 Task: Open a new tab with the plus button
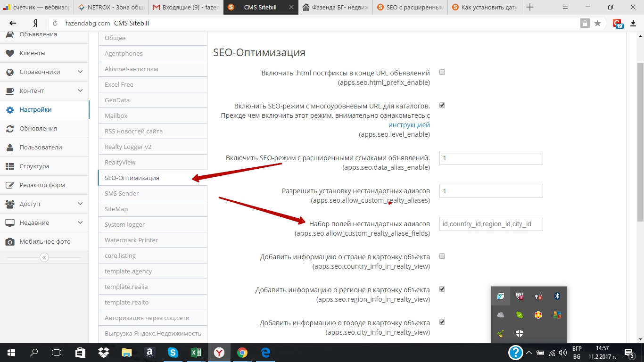pyautogui.click(x=530, y=7)
